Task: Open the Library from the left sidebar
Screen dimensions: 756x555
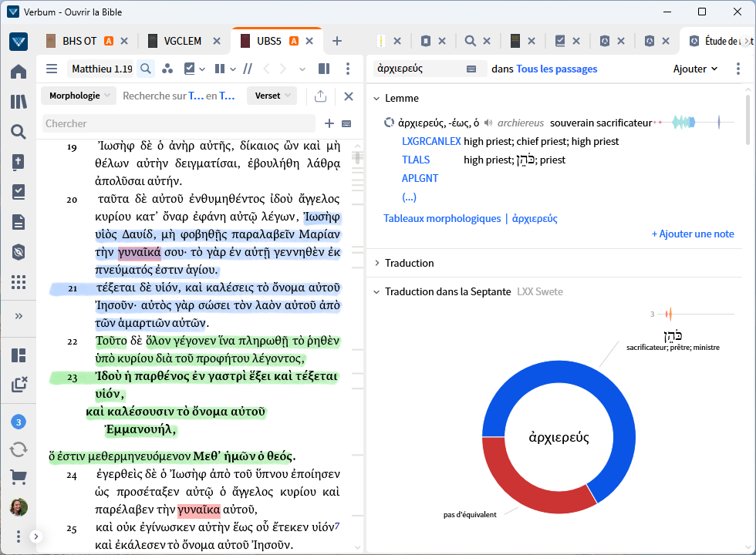Action: 19,102
